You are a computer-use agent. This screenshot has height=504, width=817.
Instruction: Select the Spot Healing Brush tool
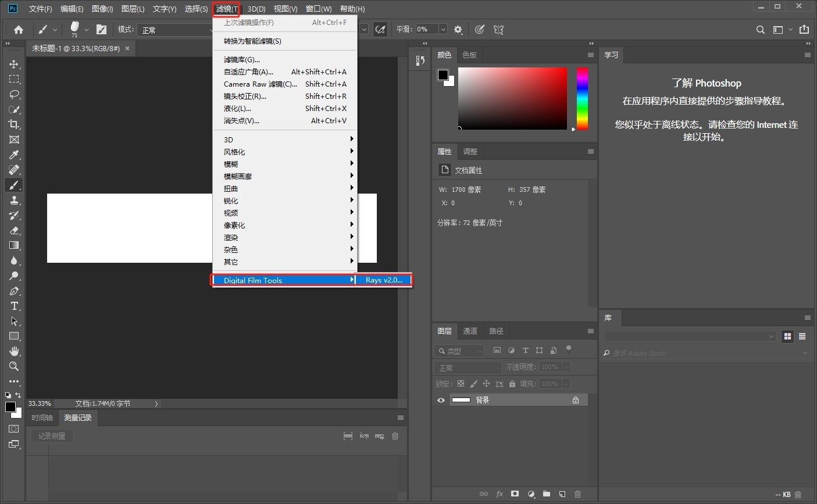pyautogui.click(x=14, y=170)
